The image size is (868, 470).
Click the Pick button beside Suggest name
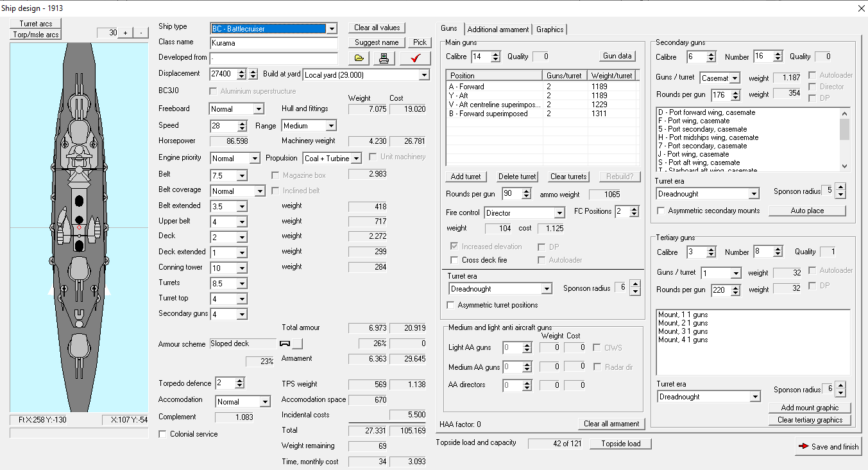click(x=420, y=42)
